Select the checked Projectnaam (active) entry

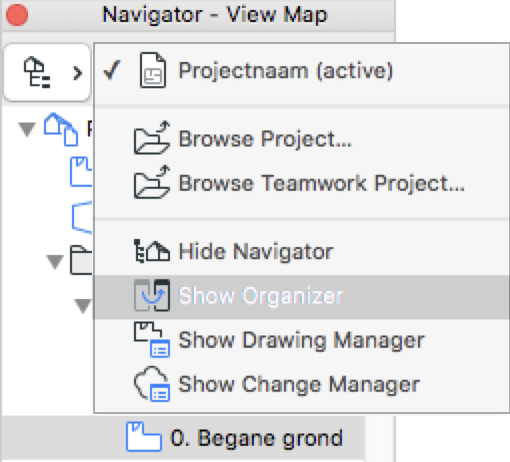[x=302, y=71]
